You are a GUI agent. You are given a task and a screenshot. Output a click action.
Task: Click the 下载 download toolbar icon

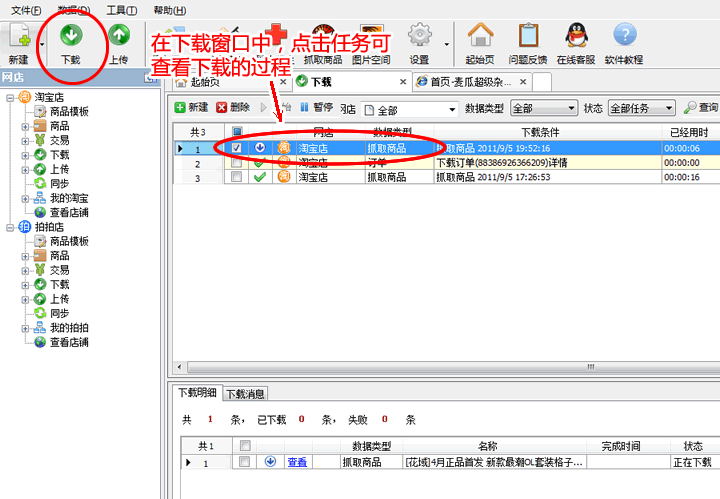(71, 44)
